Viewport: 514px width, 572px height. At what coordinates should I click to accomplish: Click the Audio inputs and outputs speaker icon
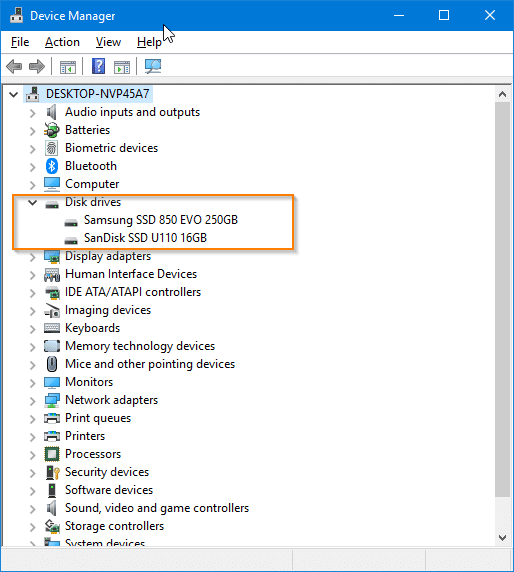click(x=52, y=112)
